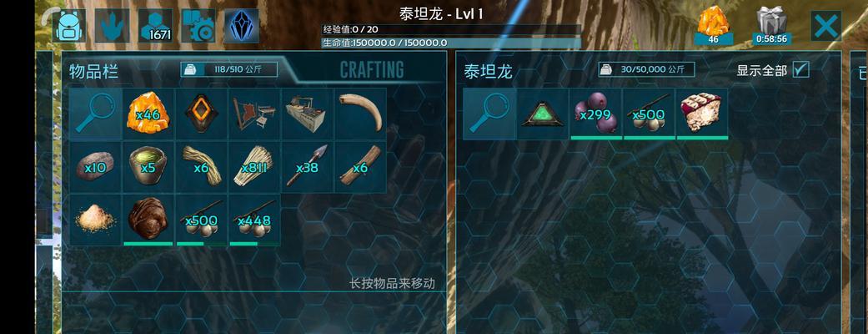Viewport: 868px width, 334px height.
Task: Switch to the CRAFTING tab
Action: pos(371,70)
